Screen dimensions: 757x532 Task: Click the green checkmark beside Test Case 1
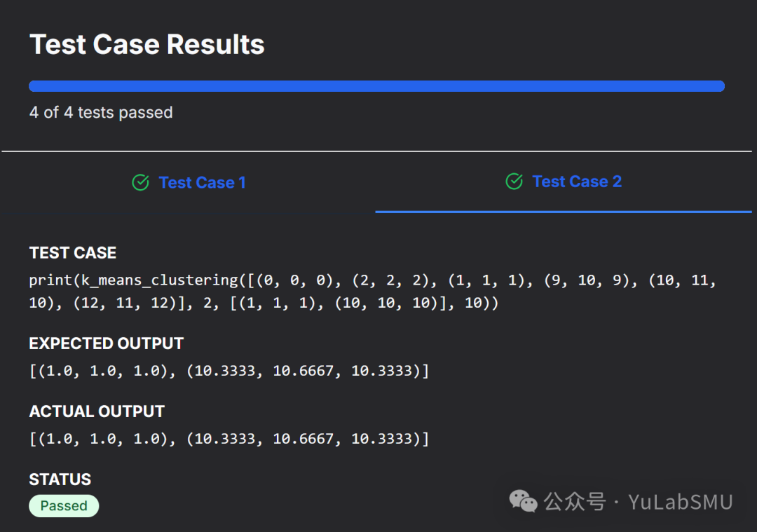[140, 183]
